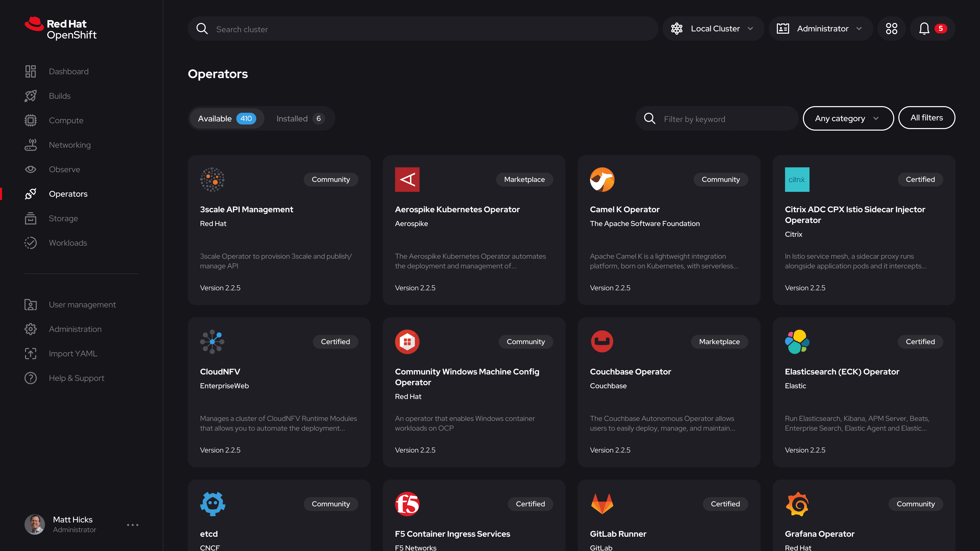This screenshot has width=980, height=551.
Task: Click the 3scale API Management logo
Action: point(212,180)
